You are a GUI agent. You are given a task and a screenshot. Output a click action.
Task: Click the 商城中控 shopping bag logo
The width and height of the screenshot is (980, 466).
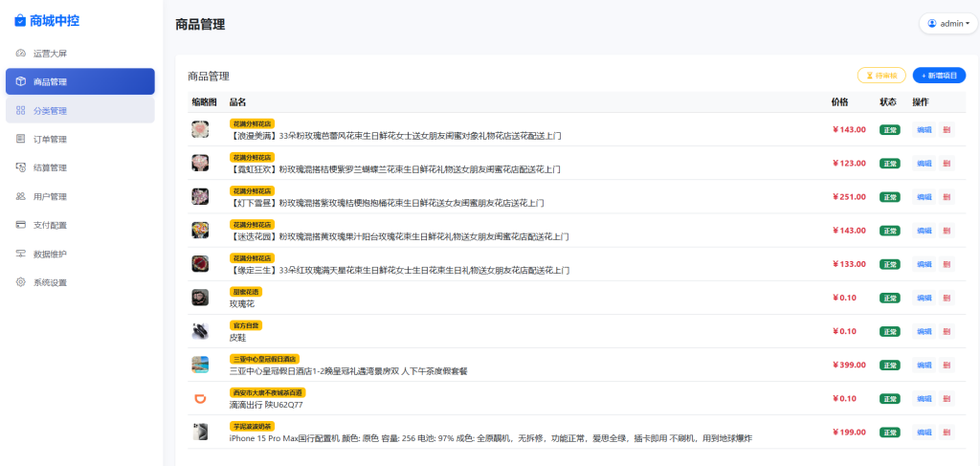[x=21, y=20]
